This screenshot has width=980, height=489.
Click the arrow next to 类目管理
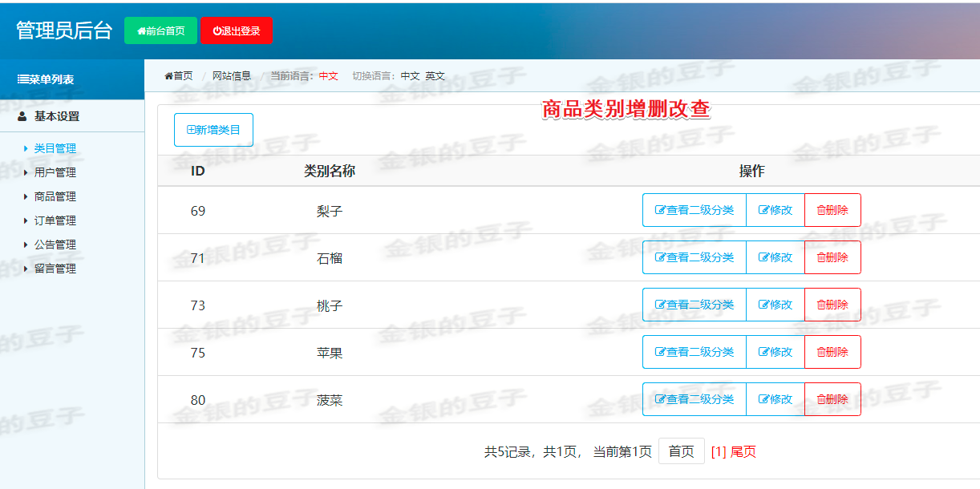(x=26, y=148)
